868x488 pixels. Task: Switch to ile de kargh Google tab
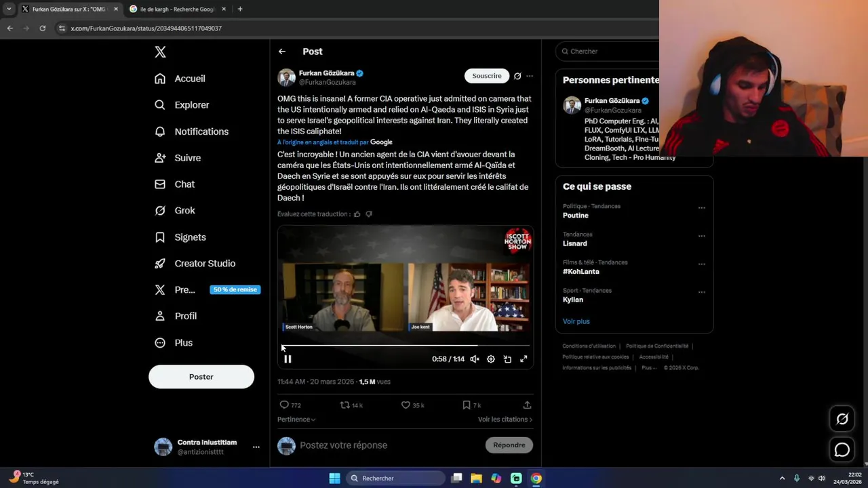178,9
